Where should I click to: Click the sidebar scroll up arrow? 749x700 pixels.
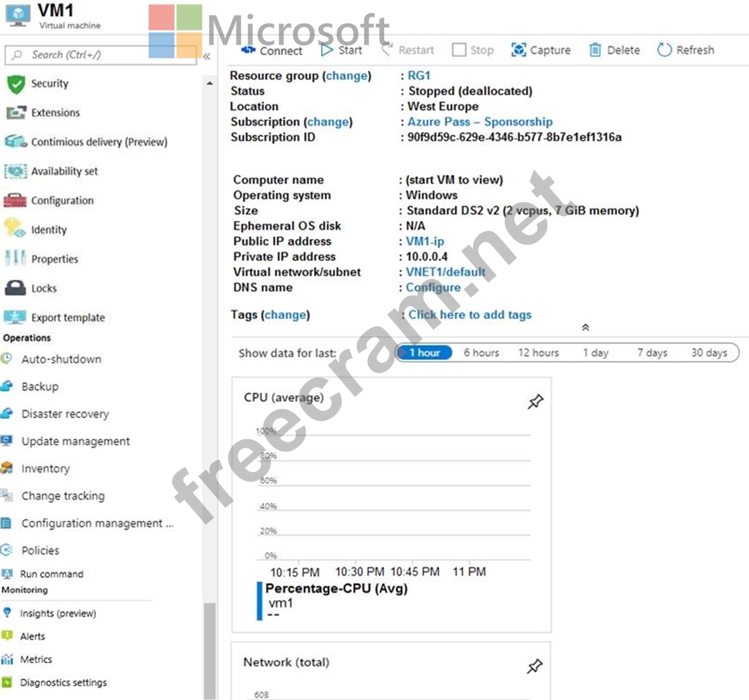point(210,83)
